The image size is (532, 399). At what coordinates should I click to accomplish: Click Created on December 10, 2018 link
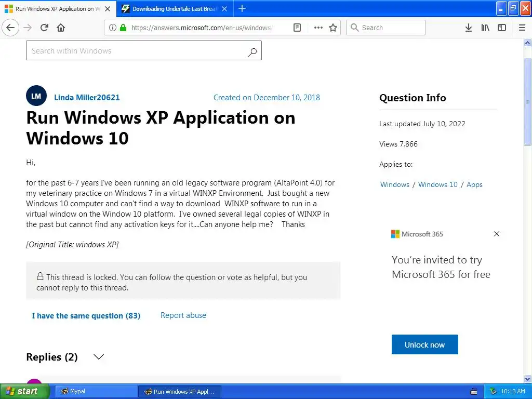point(267,97)
